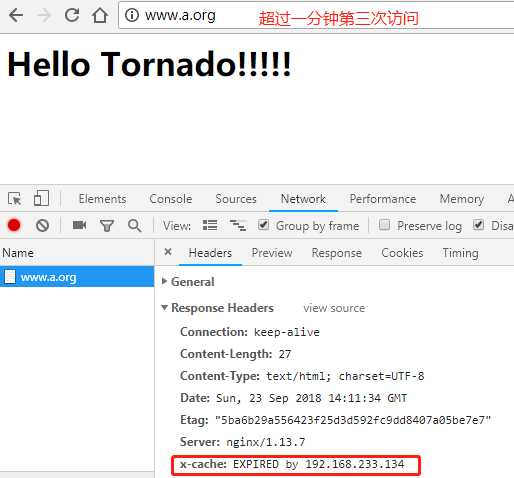The width and height of the screenshot is (514, 478).
Task: Switch to large request rows view
Action: (x=210, y=225)
